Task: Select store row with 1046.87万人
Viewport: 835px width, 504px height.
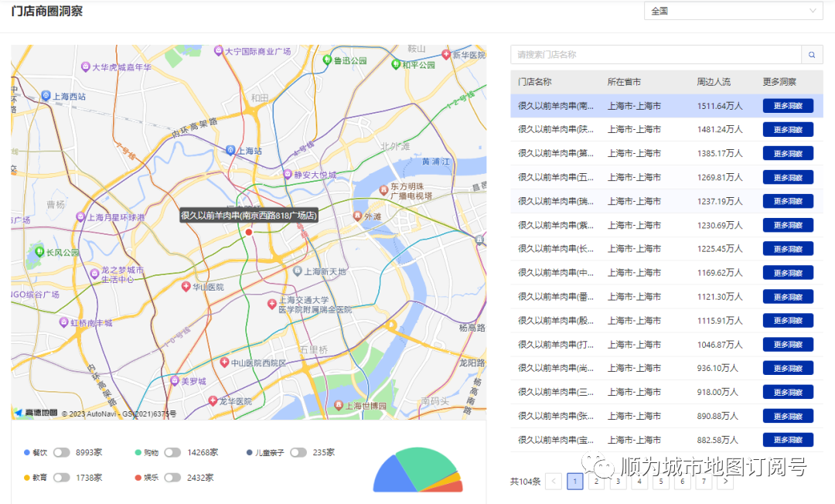Action: coord(666,344)
